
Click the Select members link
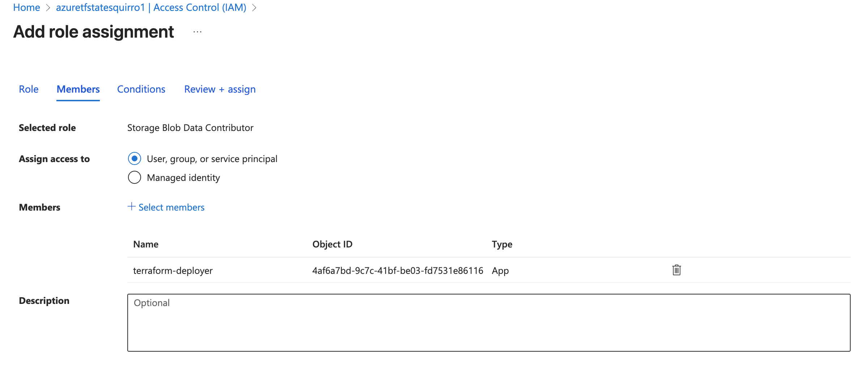pyautogui.click(x=166, y=207)
